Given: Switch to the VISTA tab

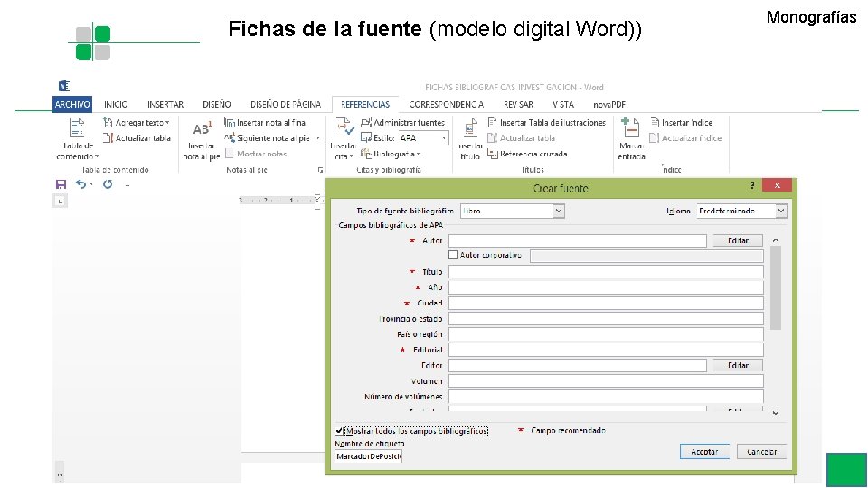Looking at the screenshot, I should (x=563, y=104).
